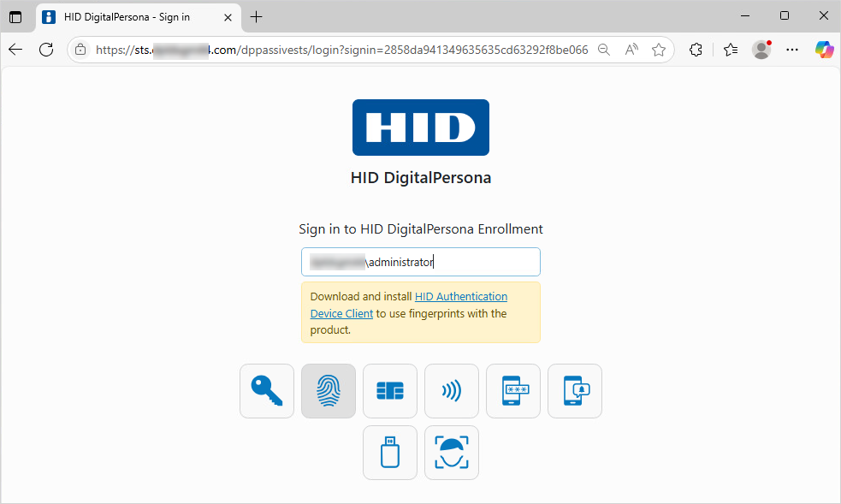
Task: Switch to HID DigitalPersona - Sign in tab
Action: tap(137, 16)
